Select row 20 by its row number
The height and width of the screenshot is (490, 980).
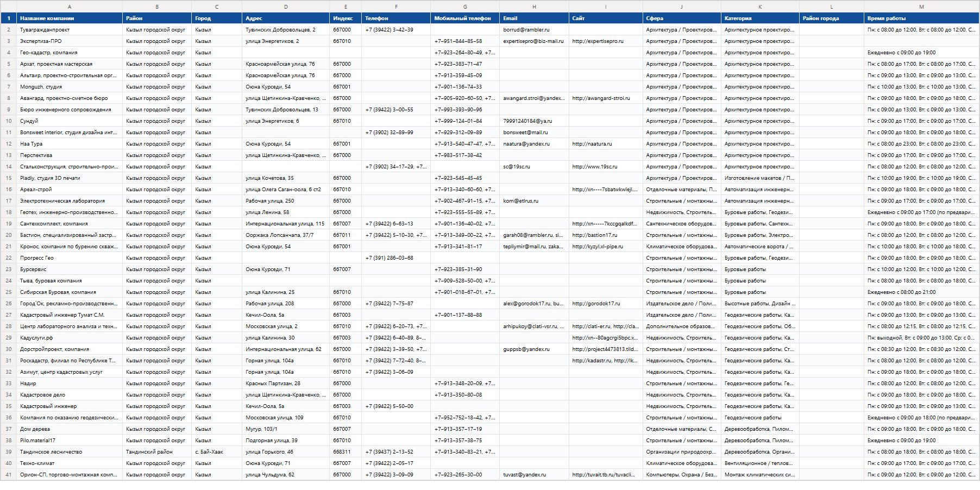point(9,235)
